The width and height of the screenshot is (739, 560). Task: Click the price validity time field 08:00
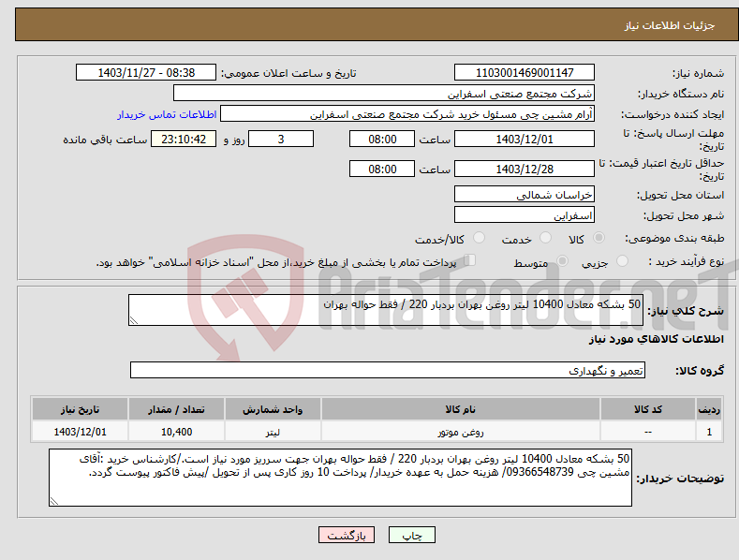coord(382,169)
